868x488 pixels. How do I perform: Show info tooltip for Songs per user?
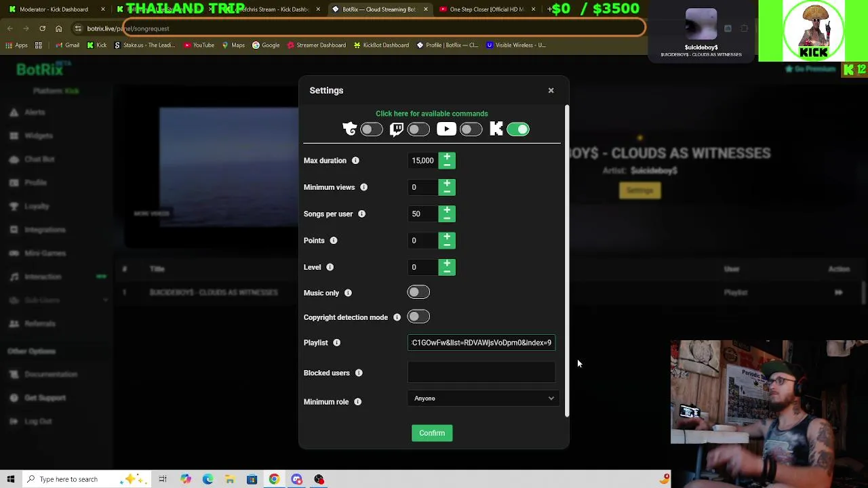coord(361,213)
